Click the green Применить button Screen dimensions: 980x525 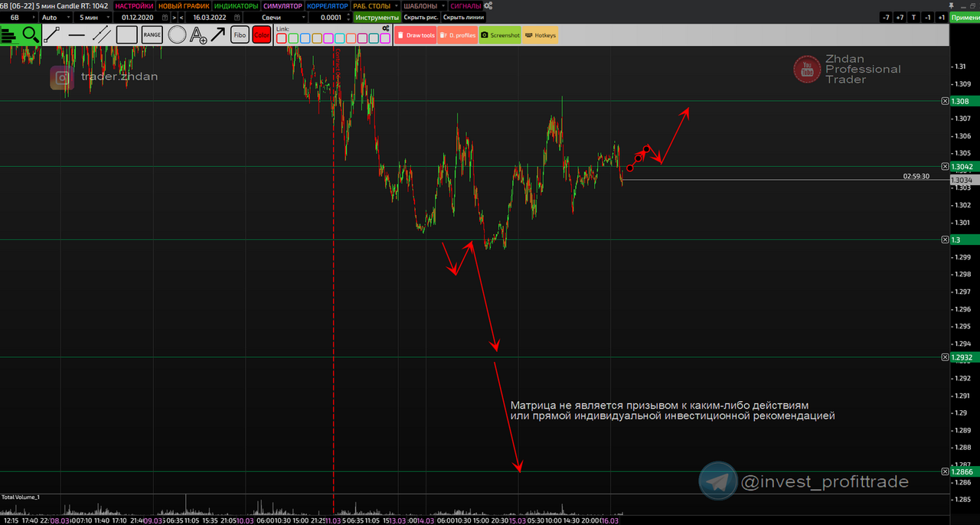pos(965,18)
